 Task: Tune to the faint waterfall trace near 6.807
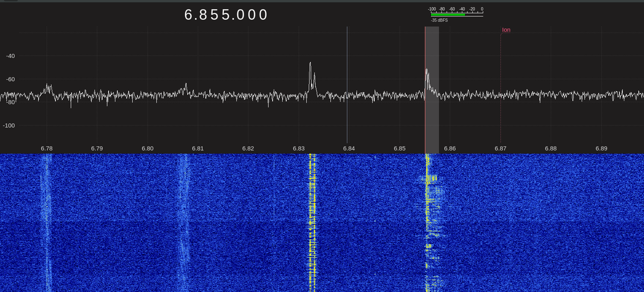click(184, 223)
